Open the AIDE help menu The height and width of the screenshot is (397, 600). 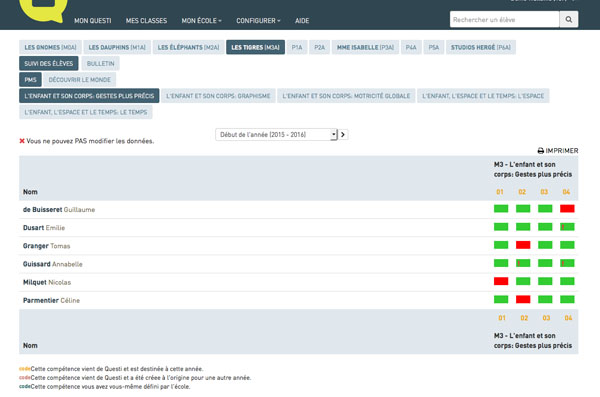pyautogui.click(x=302, y=21)
